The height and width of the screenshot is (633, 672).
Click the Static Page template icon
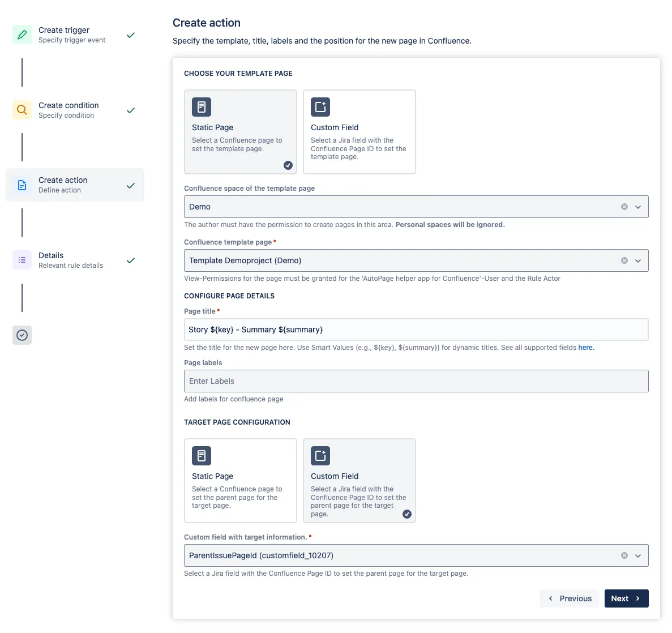202,106
